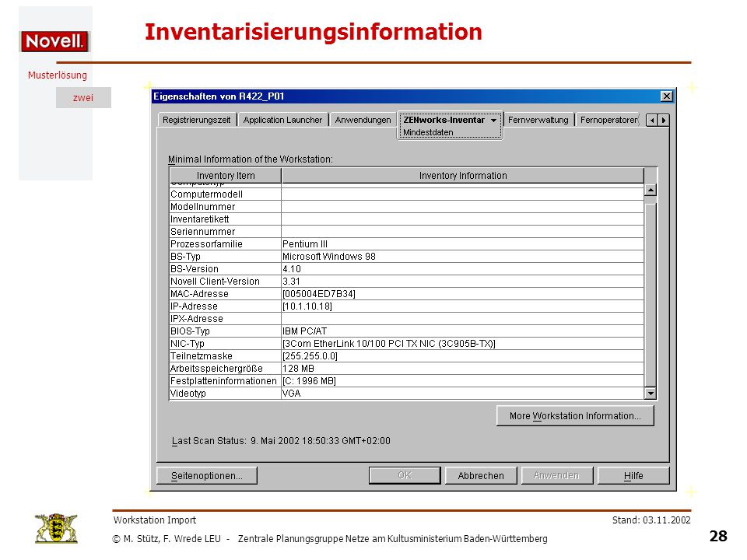The image size is (747, 560).
Task: Click the Baden-Württemberg coat of arms
Action: (56, 528)
